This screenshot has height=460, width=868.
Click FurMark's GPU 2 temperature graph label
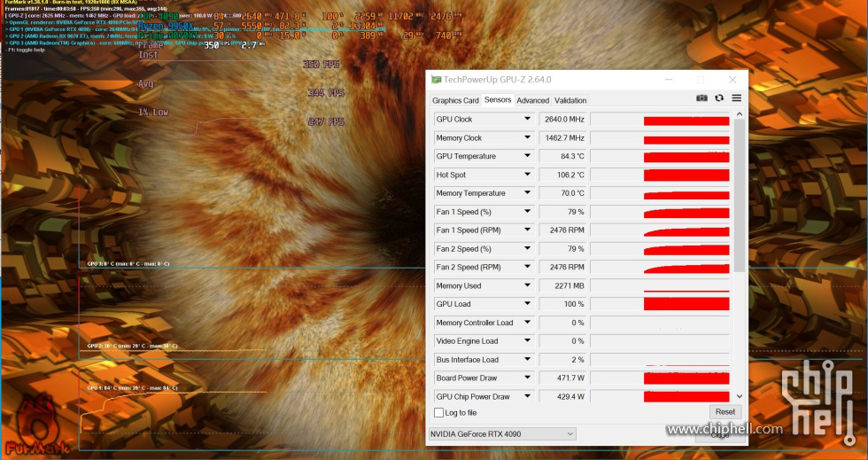click(x=132, y=346)
